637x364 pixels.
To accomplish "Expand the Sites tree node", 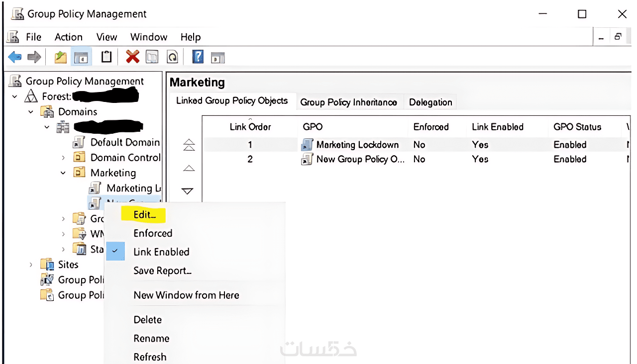I will click(31, 265).
